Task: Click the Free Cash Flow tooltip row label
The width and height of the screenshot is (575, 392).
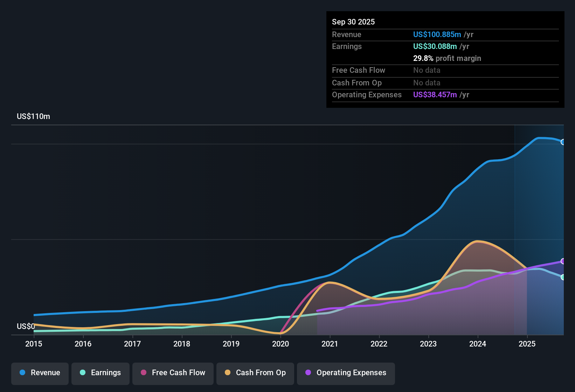Action: coord(359,70)
